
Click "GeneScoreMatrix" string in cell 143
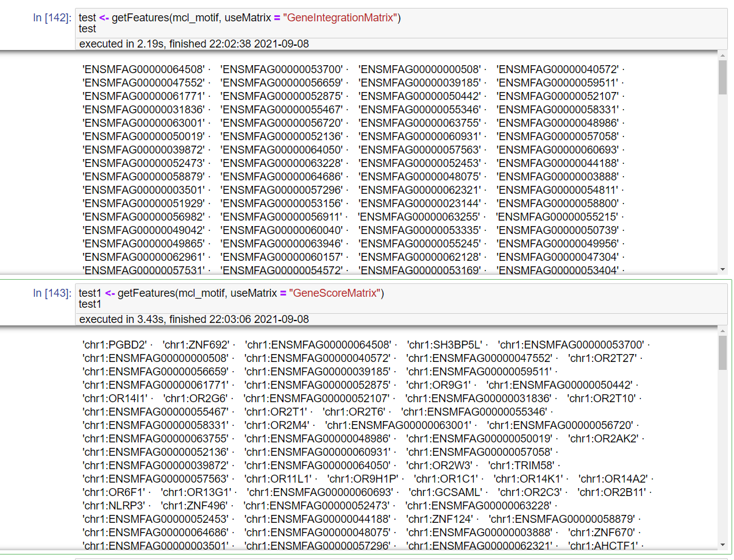335,294
